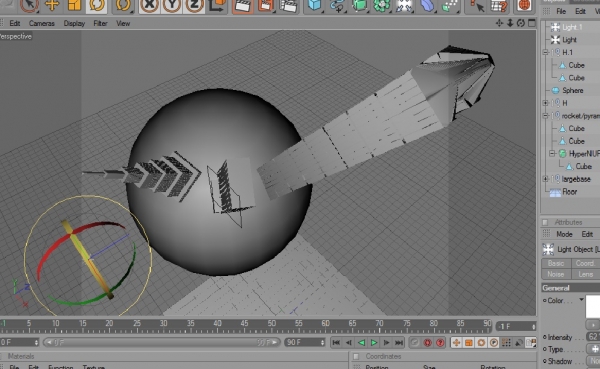The height and width of the screenshot is (369, 600).
Task: Open the Attributes Mode menu
Action: (x=564, y=234)
